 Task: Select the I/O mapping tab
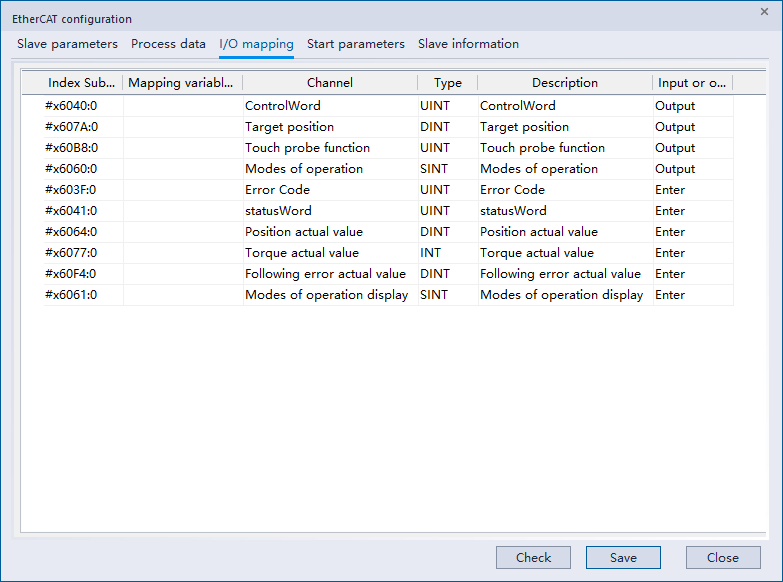click(x=256, y=44)
